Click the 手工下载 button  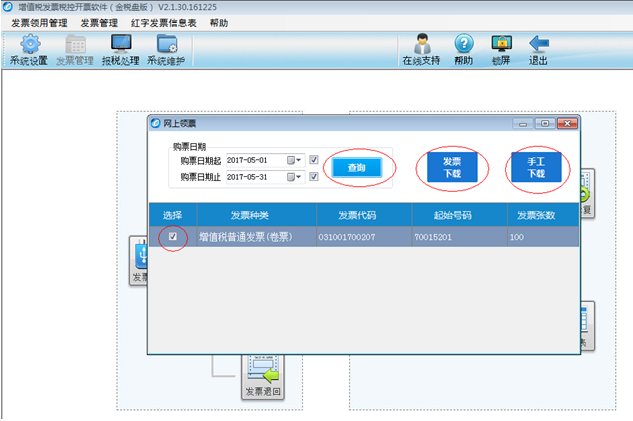(536, 168)
